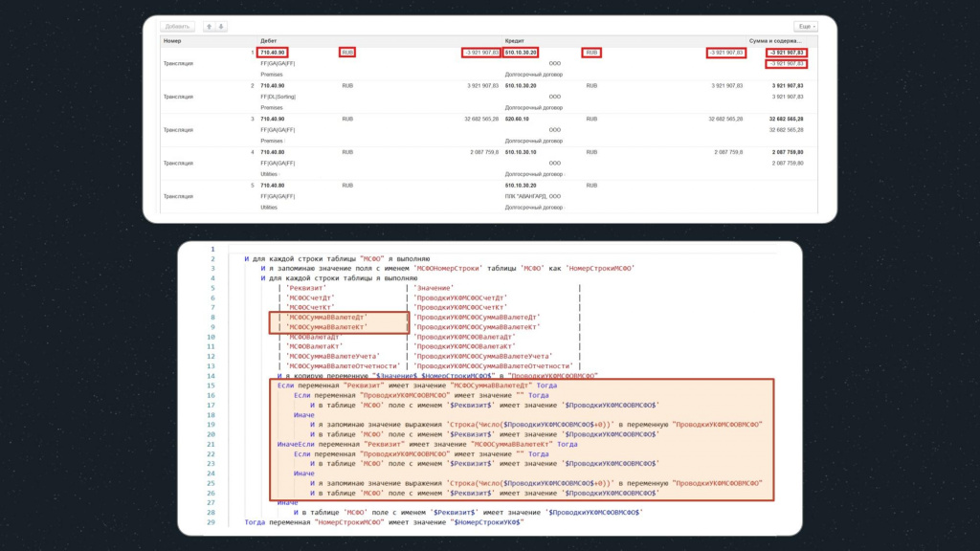The height and width of the screenshot is (551, 980).
Task: Select credit account 520.60.10 in row 3
Action: click(517, 119)
